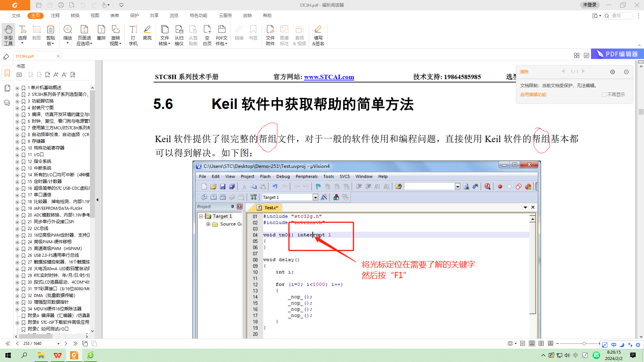Click the zoom out minus button
The height and width of the screenshot is (362, 644).
(557, 344)
